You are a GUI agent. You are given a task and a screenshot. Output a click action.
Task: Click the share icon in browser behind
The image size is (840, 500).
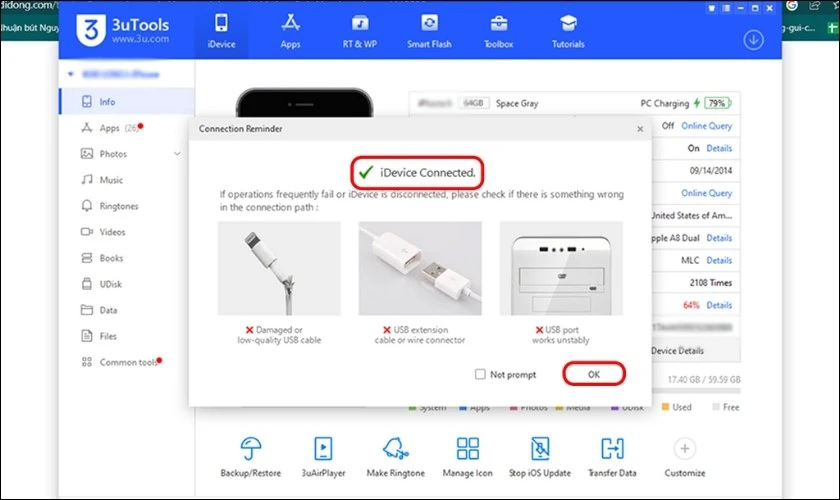tap(815, 6)
